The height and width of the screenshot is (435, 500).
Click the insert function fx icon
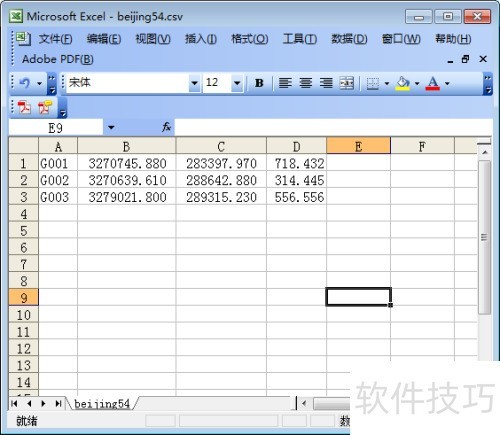click(x=166, y=127)
